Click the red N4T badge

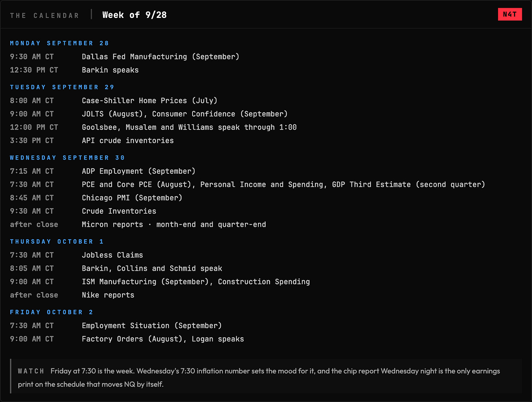click(510, 14)
